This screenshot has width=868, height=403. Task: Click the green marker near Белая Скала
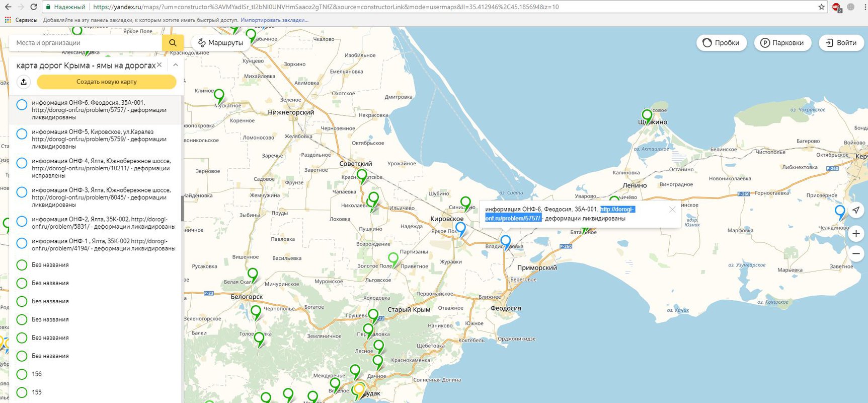pyautogui.click(x=253, y=275)
